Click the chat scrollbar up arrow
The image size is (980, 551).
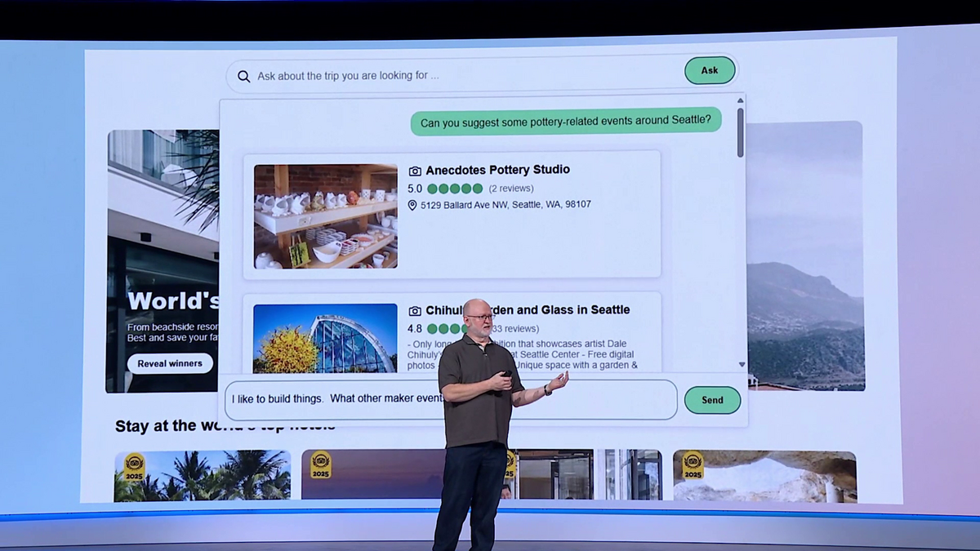coord(741,101)
